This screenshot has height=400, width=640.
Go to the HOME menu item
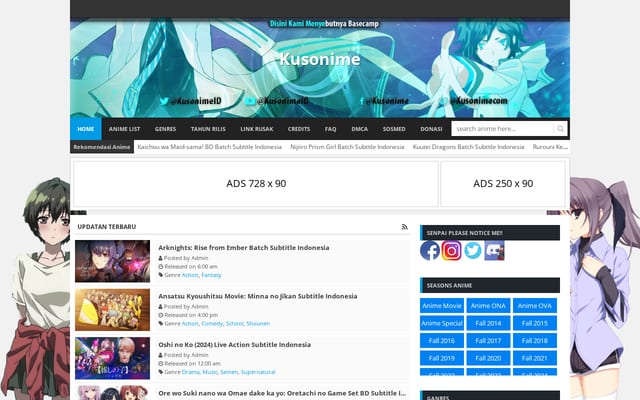coord(86,129)
